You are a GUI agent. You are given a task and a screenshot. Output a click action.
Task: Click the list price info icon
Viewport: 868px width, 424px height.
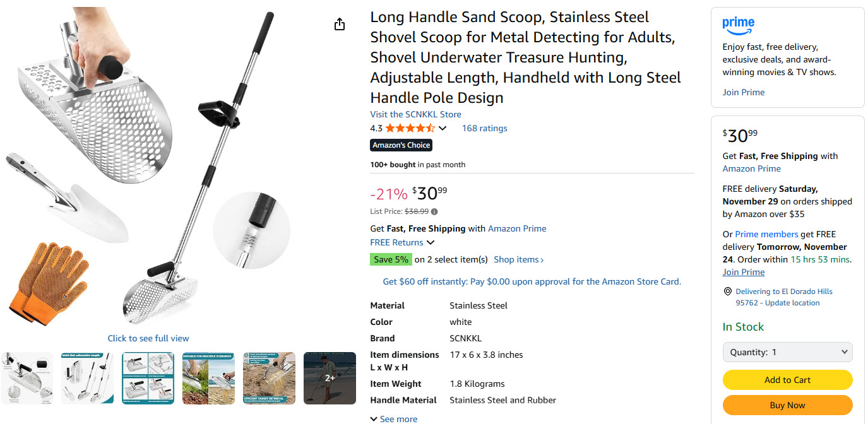pos(434,212)
